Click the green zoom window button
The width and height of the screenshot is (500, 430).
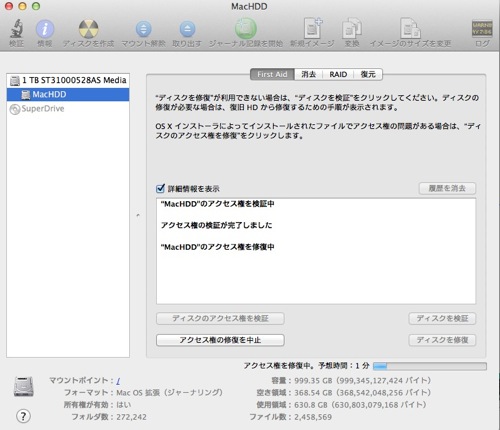coord(36,6)
